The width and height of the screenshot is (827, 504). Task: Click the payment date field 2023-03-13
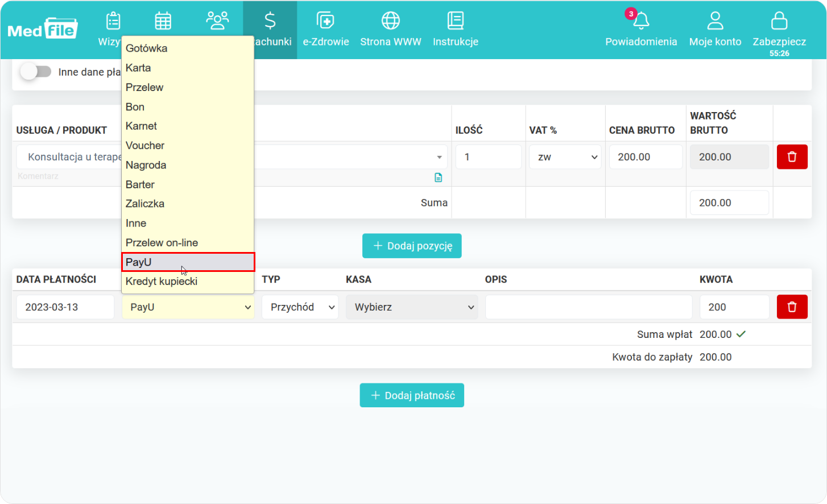point(65,307)
